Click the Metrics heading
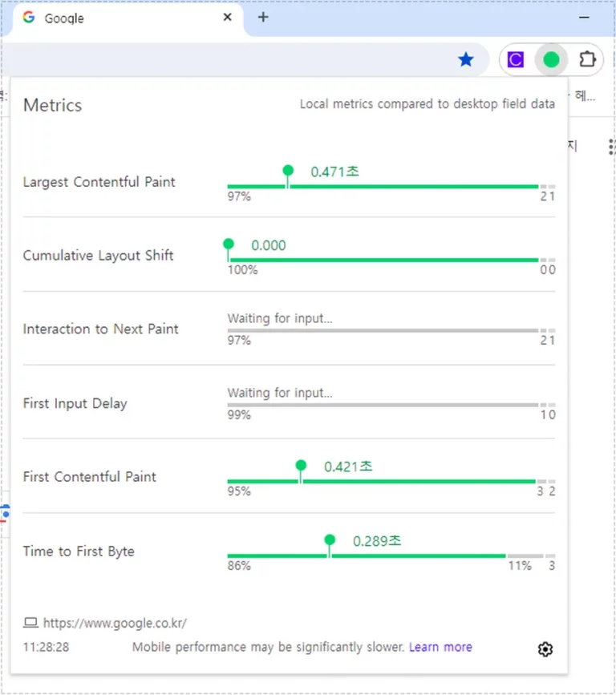This screenshot has width=616, height=695. (x=52, y=106)
